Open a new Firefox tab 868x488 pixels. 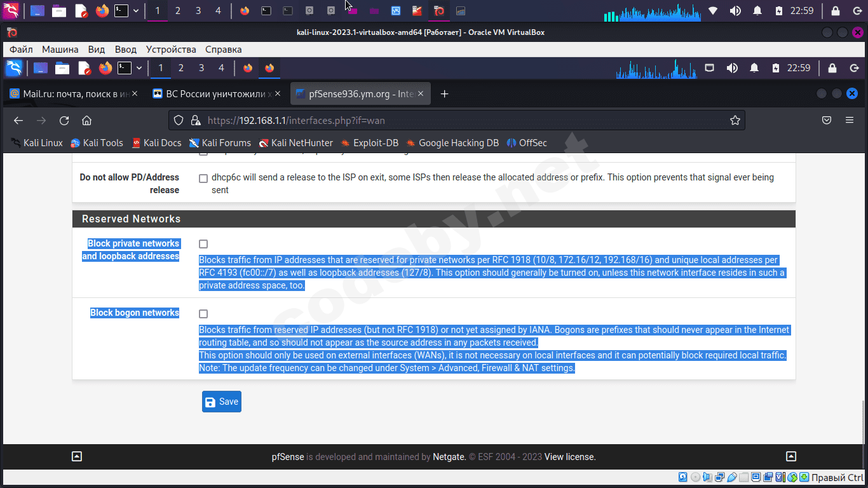coord(445,94)
